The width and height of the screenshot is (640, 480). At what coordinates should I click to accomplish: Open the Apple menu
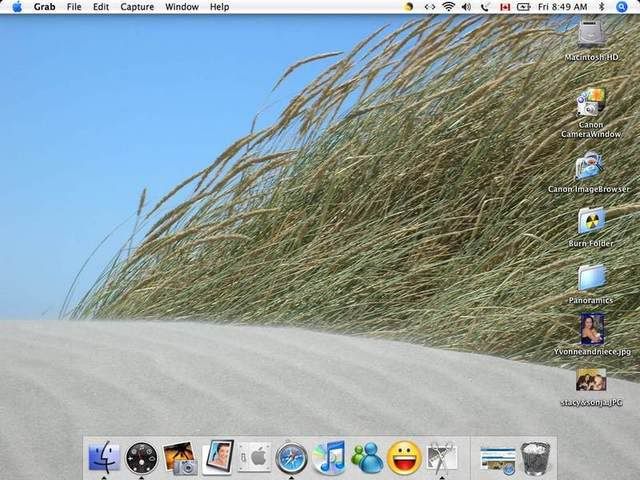[x=17, y=7]
